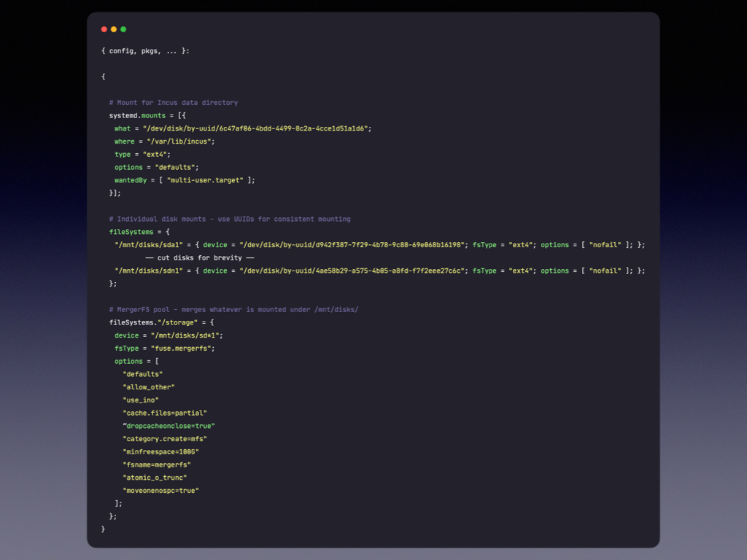Image resolution: width=747 pixels, height=560 pixels.
Task: Click the "category.create=mfs" option
Action: (x=165, y=438)
